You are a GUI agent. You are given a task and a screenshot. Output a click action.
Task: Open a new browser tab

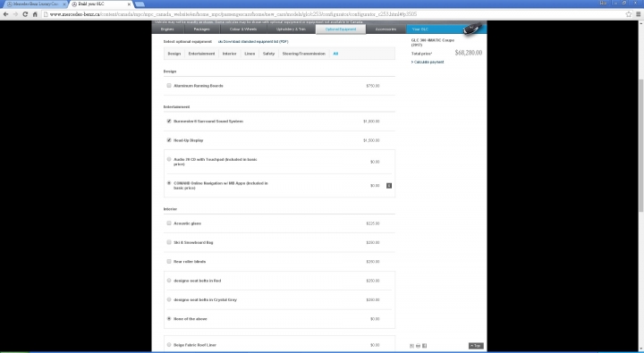140,4
